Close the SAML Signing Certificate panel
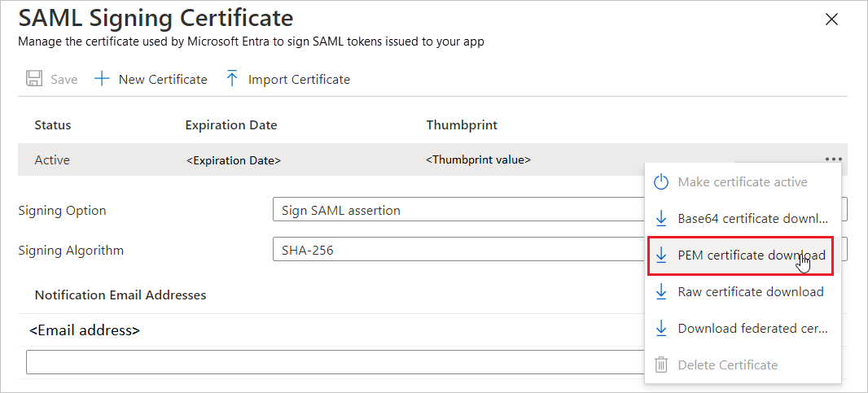This screenshot has width=868, height=393. point(831,20)
